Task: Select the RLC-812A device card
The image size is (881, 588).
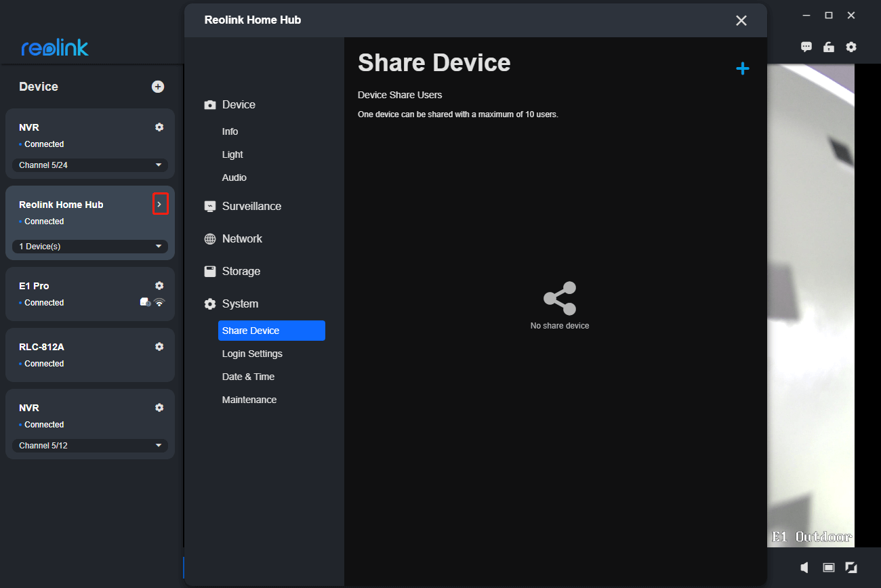Action: [x=90, y=355]
